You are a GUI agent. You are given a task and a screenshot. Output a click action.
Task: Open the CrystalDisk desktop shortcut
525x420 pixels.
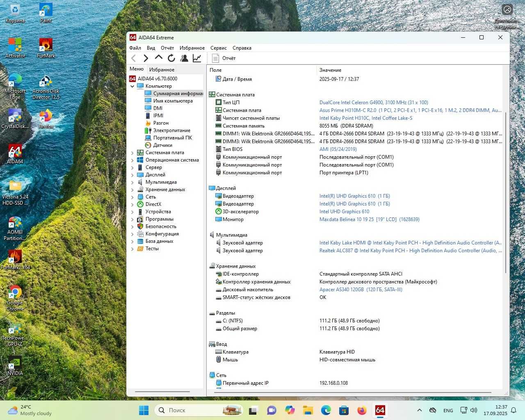15,119
